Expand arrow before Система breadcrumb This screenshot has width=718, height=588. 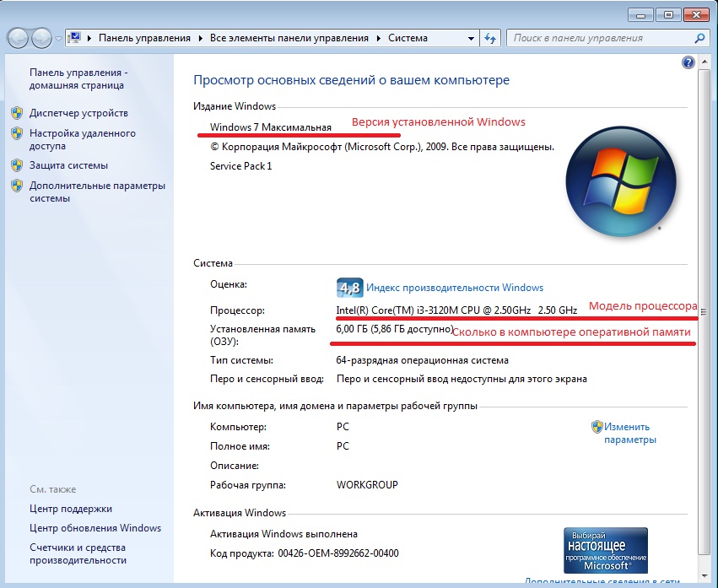[x=378, y=39]
